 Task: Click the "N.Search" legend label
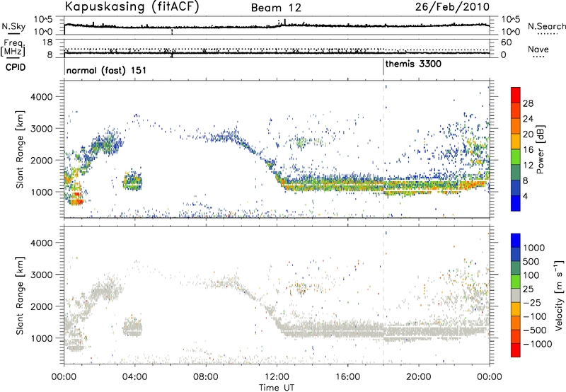546,26
